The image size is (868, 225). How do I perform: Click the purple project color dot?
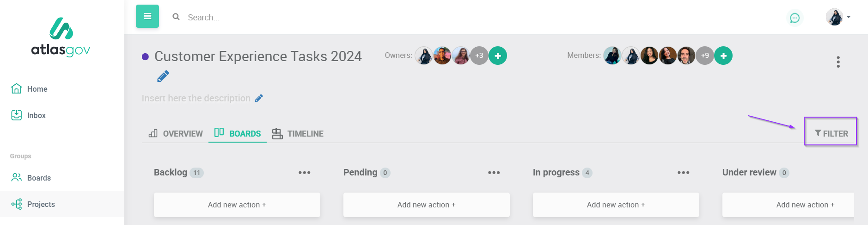coord(145,56)
